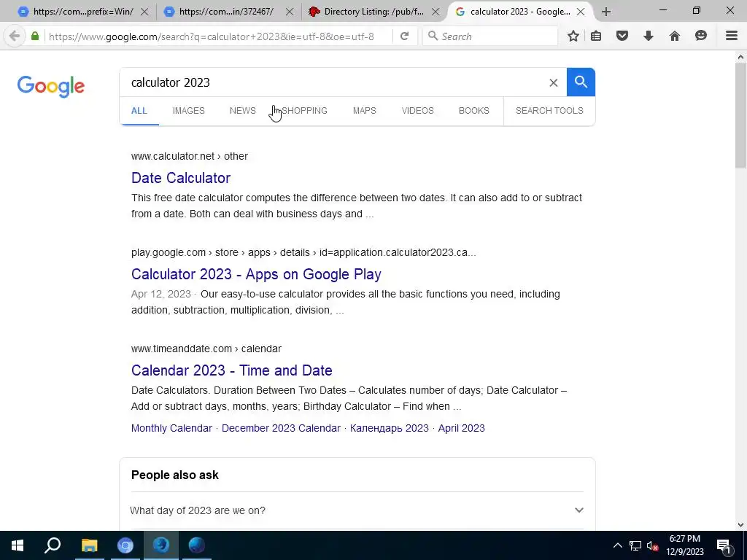Click the Google logo
Image resolution: width=747 pixels, height=560 pixels.
pos(51,86)
